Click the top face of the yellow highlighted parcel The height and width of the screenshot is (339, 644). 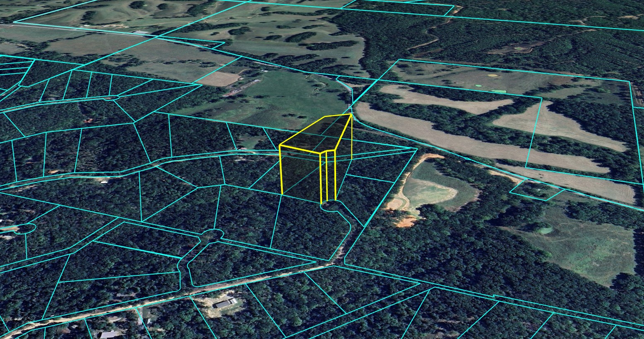317,134
